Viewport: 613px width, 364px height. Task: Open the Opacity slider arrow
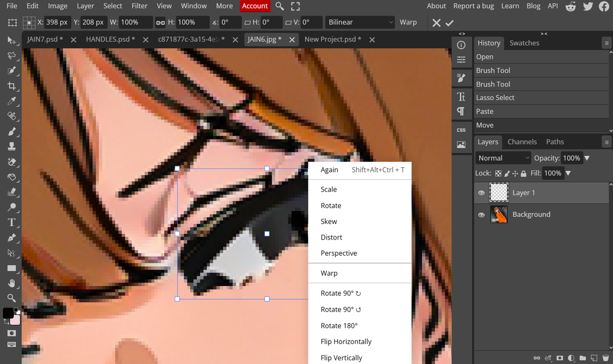587,158
